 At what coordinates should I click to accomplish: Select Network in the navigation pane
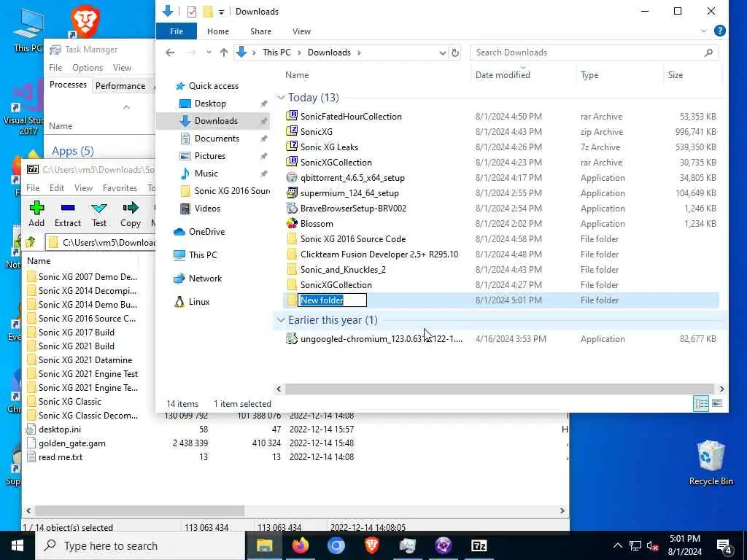(x=205, y=279)
